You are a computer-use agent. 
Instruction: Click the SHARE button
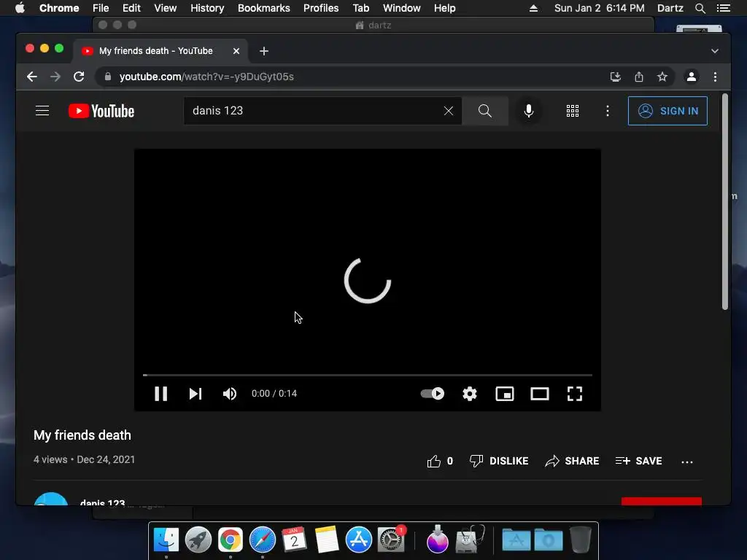572,461
